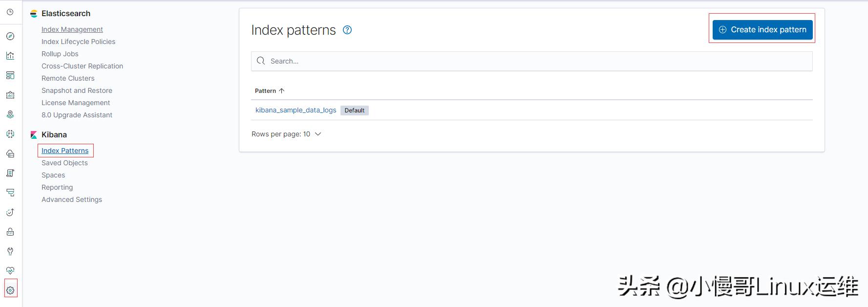The image size is (868, 307).
Task: Navigate to Advanced Settings
Action: coord(72,199)
